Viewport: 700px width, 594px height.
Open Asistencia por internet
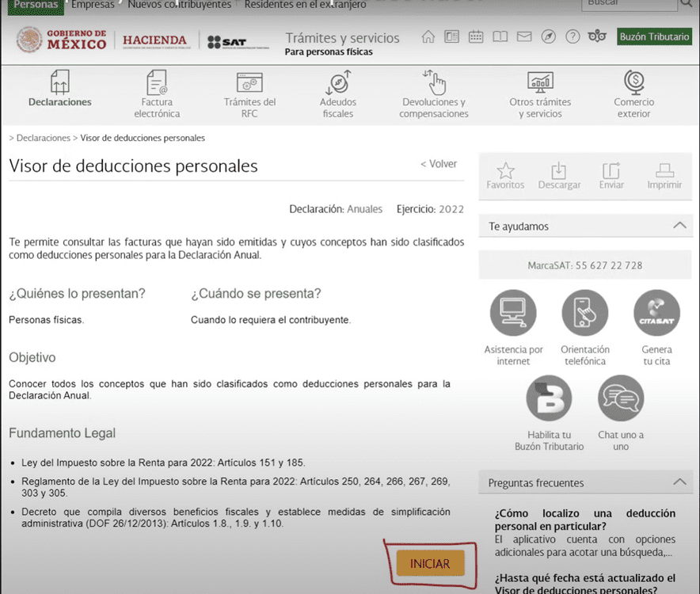pos(513,312)
